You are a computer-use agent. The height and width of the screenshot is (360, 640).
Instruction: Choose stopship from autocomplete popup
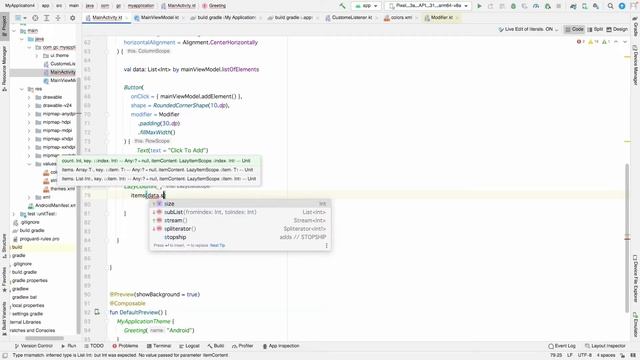(x=240, y=237)
